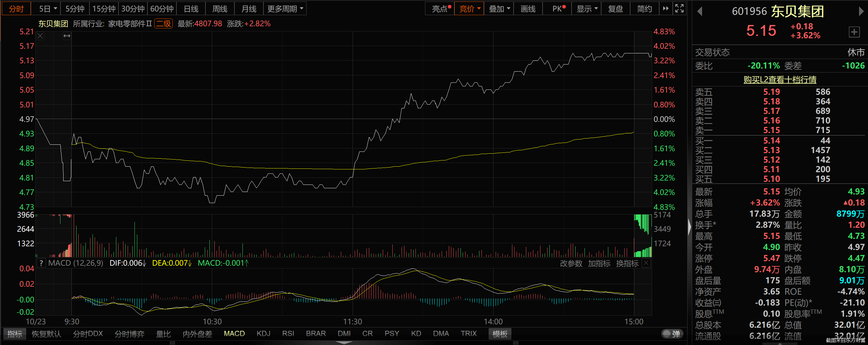This screenshot has height=345, width=868.
Task: Toggle the 竞价 auction display
Action: 469,8
